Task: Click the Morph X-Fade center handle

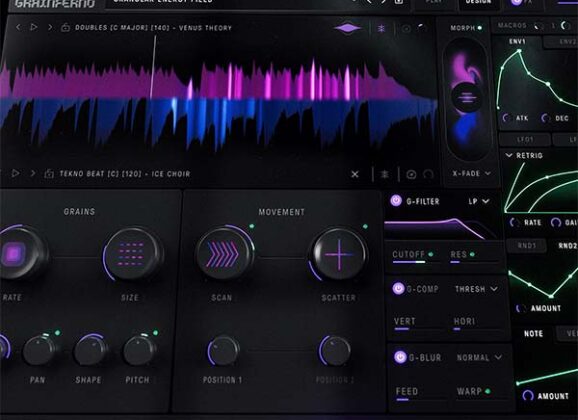Action: click(466, 97)
